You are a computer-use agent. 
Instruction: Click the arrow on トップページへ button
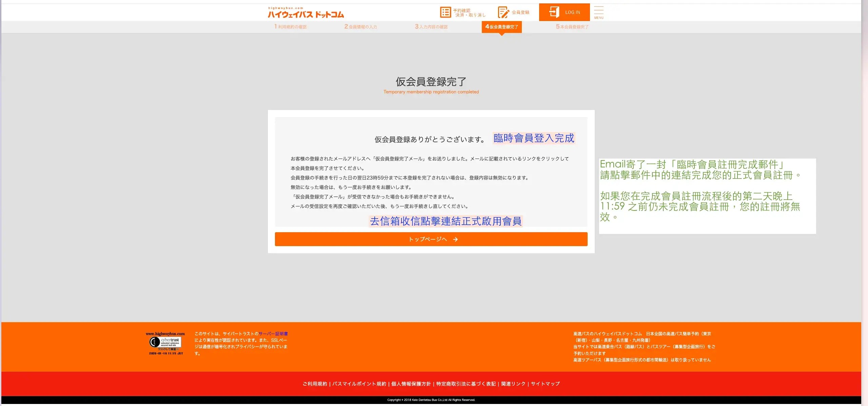click(x=456, y=239)
